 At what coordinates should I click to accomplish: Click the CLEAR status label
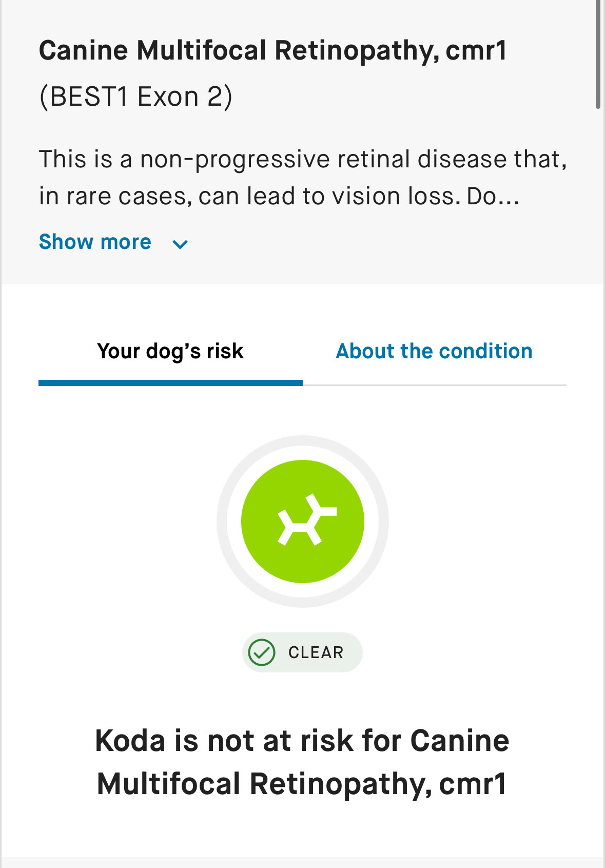pos(316,652)
